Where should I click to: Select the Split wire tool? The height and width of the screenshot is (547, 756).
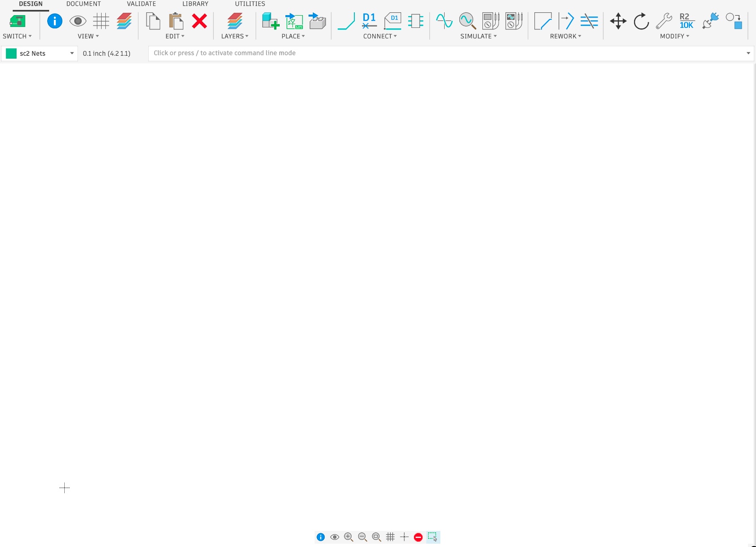tap(566, 21)
